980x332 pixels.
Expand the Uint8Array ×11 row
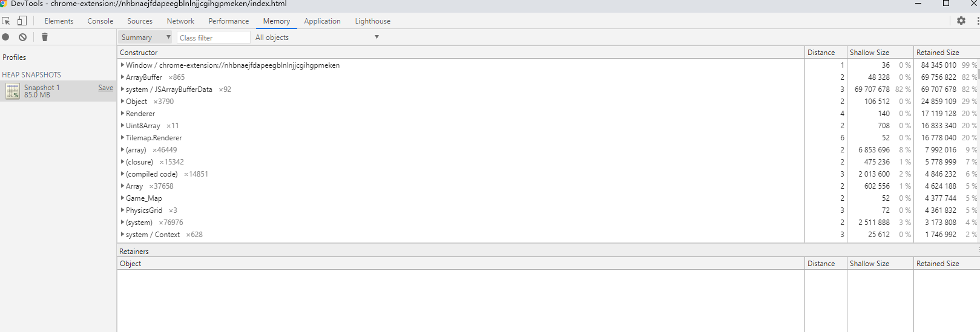pos(122,126)
